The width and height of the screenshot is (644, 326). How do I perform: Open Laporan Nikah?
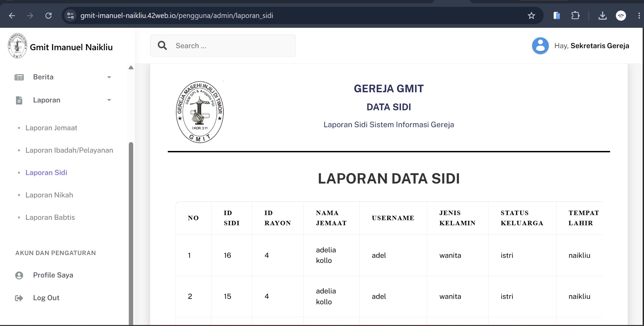pyautogui.click(x=49, y=195)
